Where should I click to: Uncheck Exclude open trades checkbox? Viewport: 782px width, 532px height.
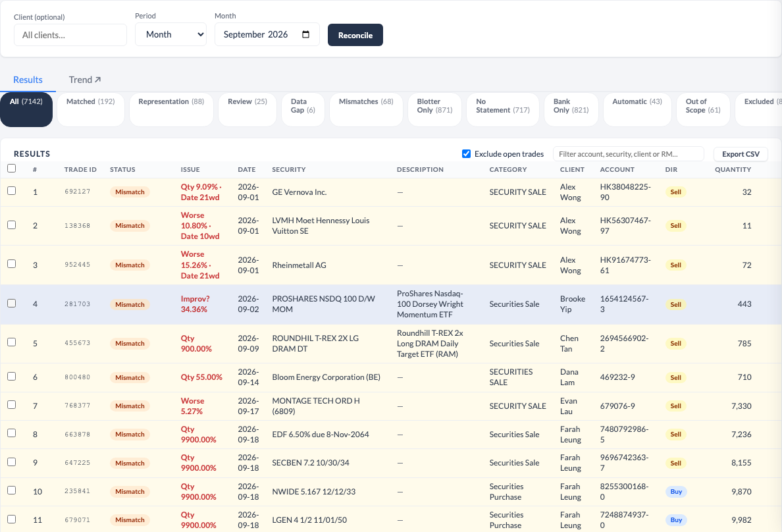pyautogui.click(x=466, y=153)
